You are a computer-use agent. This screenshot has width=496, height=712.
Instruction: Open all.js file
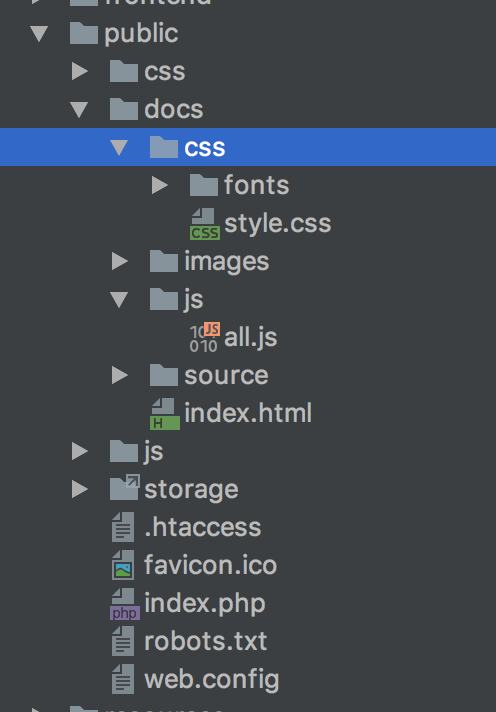tap(251, 338)
